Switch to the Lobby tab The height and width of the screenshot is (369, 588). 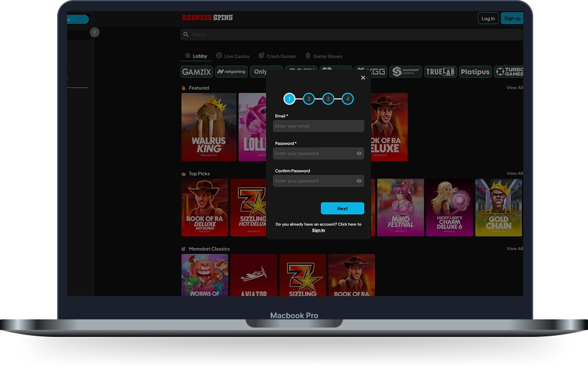[196, 56]
